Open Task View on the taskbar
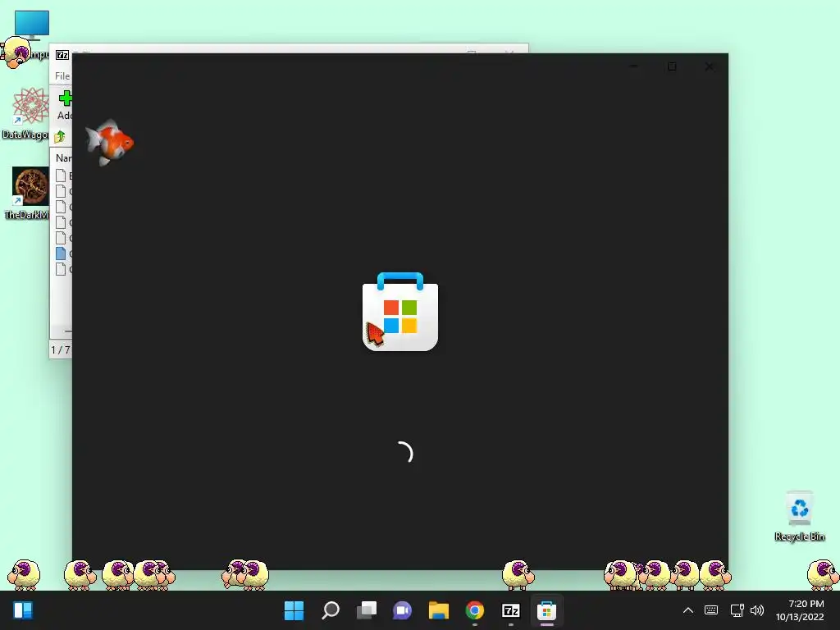This screenshot has width=840, height=630. pos(367,610)
